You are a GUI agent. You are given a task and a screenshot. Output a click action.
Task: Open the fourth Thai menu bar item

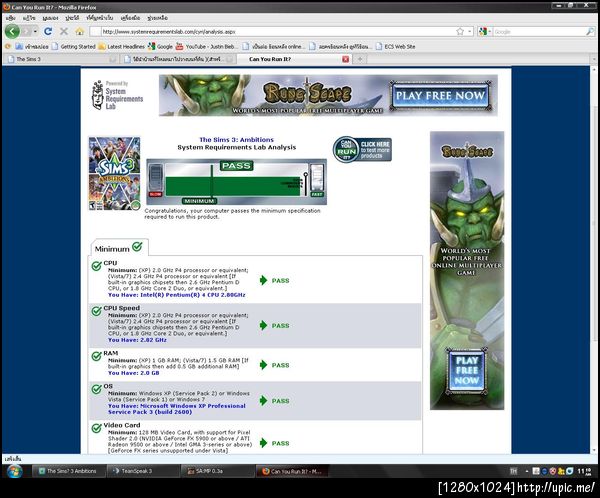pyautogui.click(x=72, y=18)
